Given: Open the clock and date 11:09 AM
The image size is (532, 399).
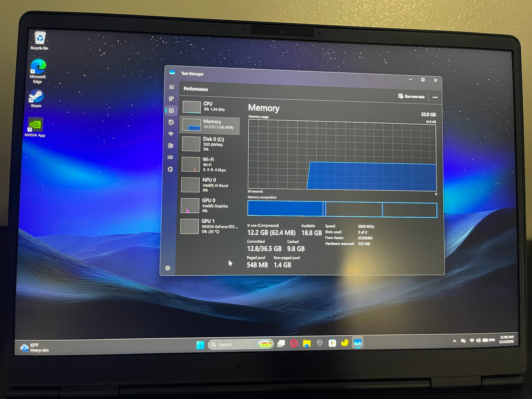Looking at the screenshot, I should (506, 339).
